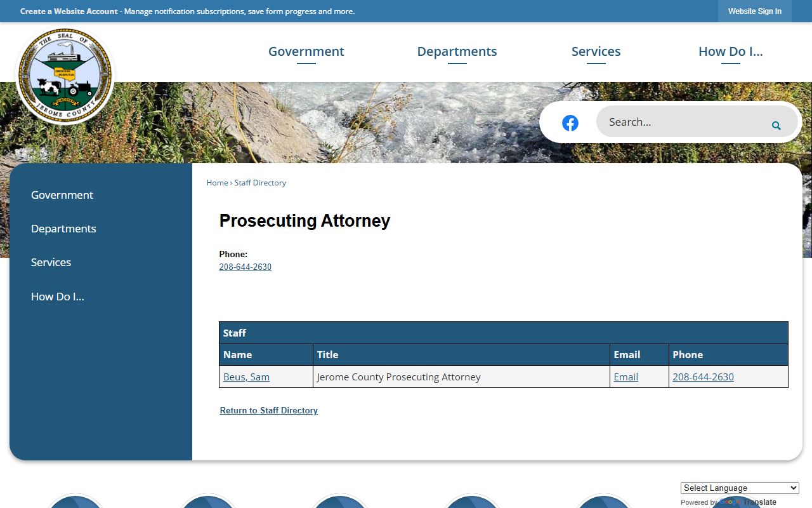Screen dimensions: 812x508
Task: Click Email link for Sam Beus
Action: [x=625, y=377]
